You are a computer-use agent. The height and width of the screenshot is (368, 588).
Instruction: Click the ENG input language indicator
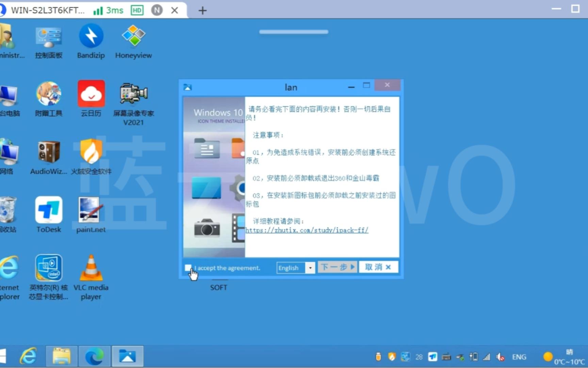pyautogui.click(x=519, y=357)
